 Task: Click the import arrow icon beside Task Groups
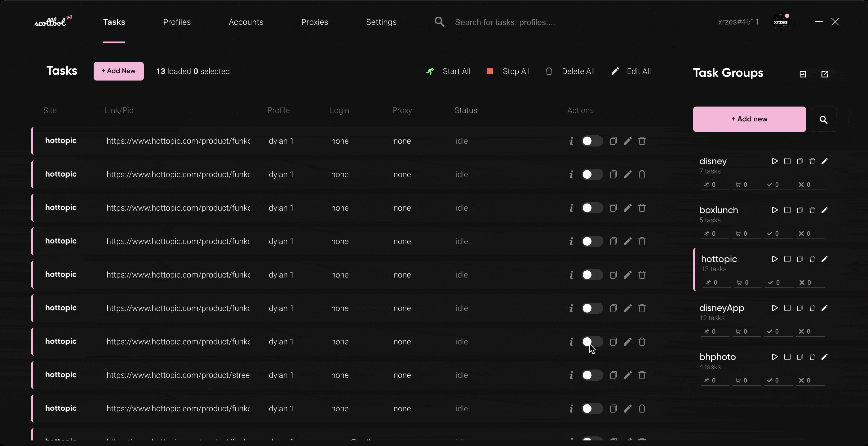point(803,74)
